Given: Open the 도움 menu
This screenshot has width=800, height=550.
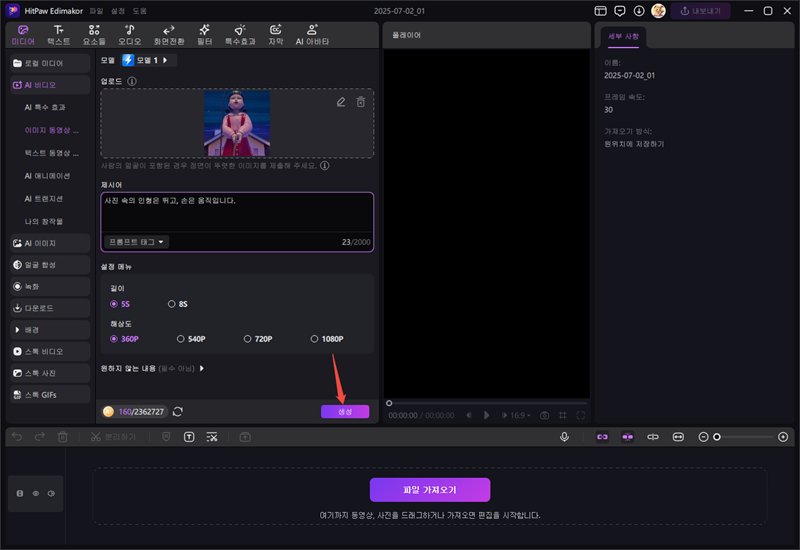Looking at the screenshot, I should click(x=139, y=11).
